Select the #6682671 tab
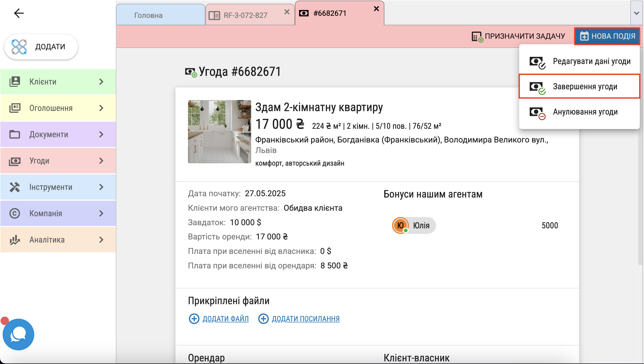Screen dimensions: 644x364 click(339, 13)
